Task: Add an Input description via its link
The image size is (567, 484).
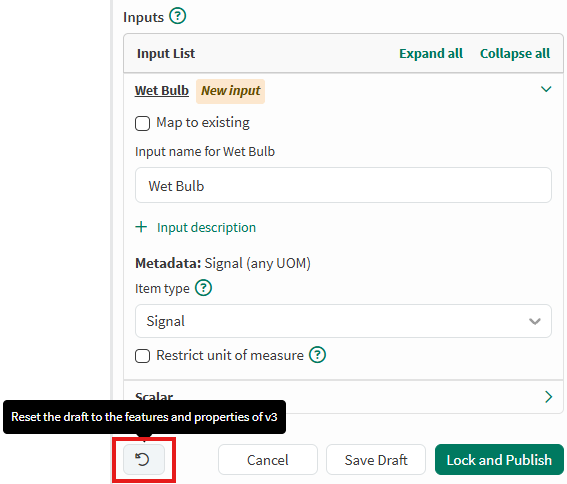Action: pyautogui.click(x=206, y=228)
